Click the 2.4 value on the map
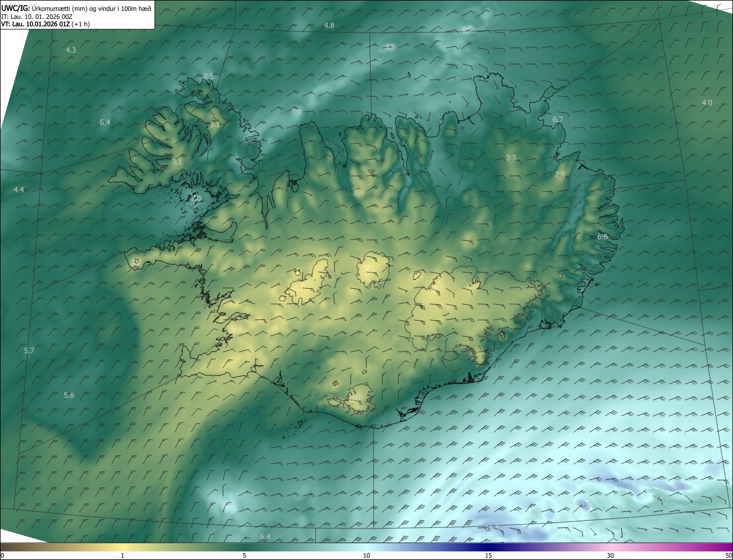 pos(358,194)
